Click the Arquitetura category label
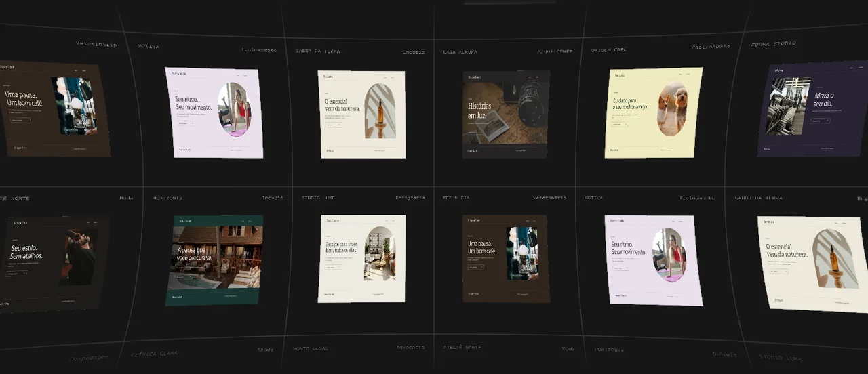The height and width of the screenshot is (374, 868). (x=555, y=51)
